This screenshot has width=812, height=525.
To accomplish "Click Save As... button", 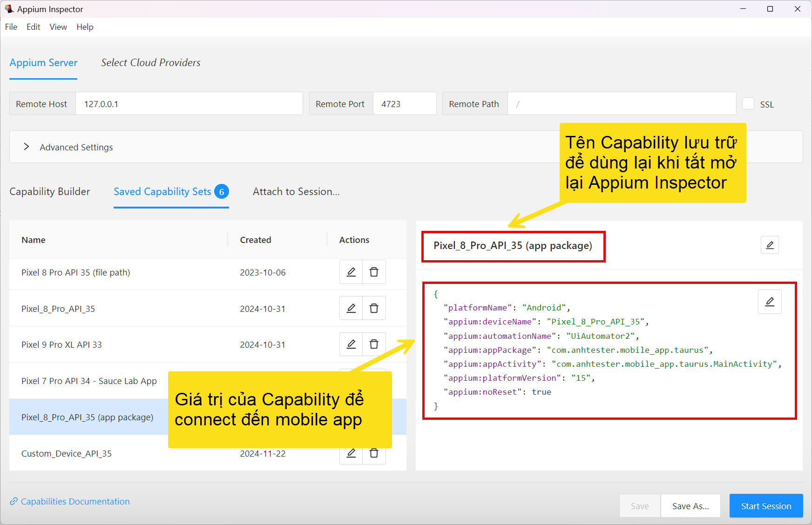I will tap(690, 506).
